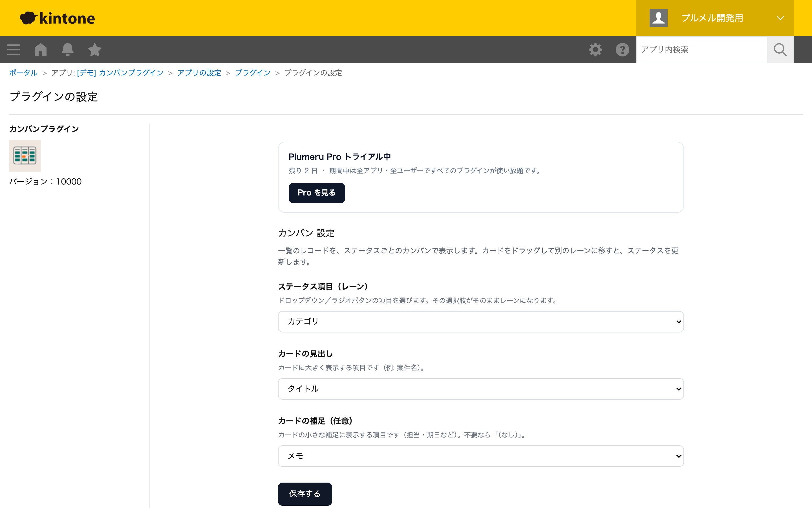Image resolution: width=812 pixels, height=508 pixels.
Task: Click the バージョン：10000 text
Action: [x=45, y=182]
